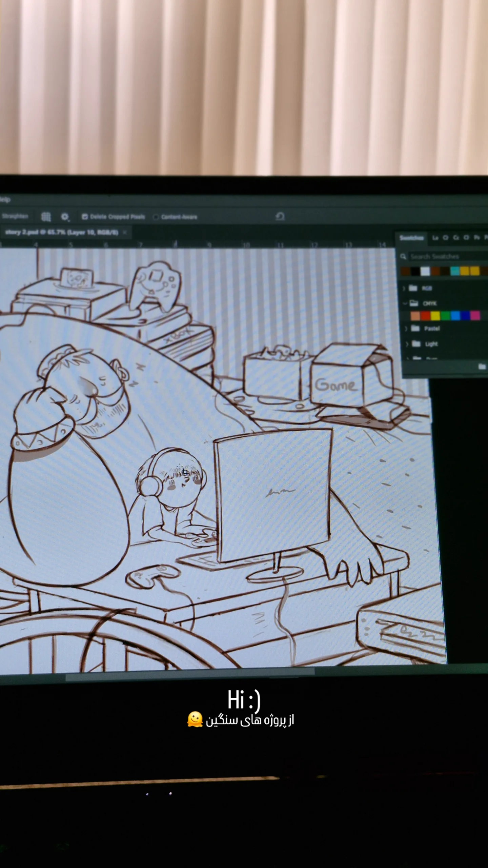Expand the Pastel swatch group

pos(406,328)
